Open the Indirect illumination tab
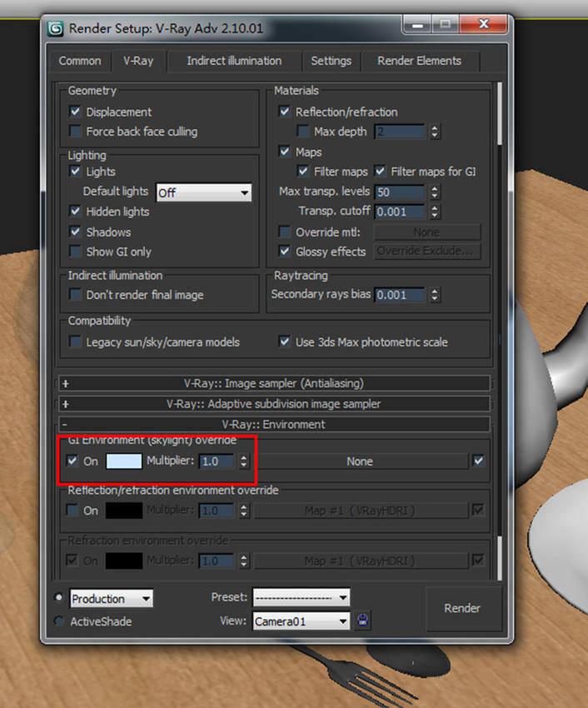 click(234, 61)
